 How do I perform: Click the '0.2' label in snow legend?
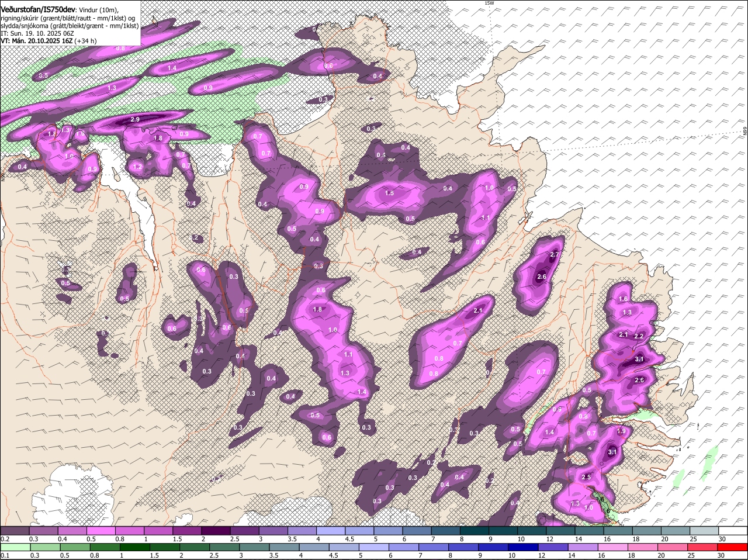[x=5, y=538]
